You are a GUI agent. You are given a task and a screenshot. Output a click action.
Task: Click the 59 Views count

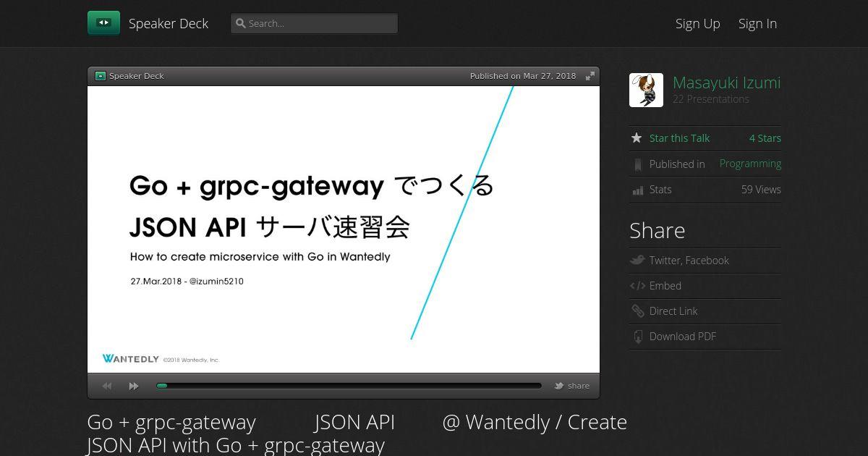(x=761, y=190)
